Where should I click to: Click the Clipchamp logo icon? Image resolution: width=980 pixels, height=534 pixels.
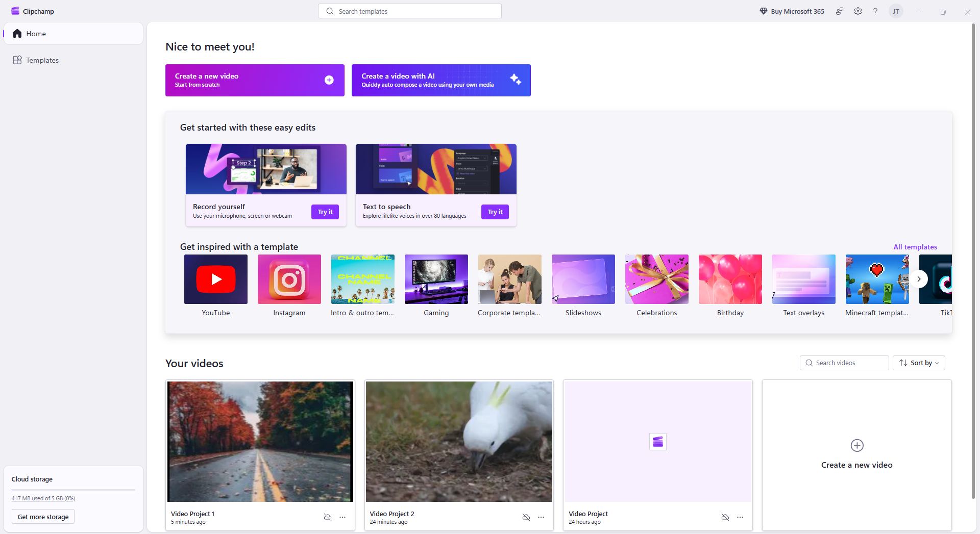pyautogui.click(x=15, y=11)
